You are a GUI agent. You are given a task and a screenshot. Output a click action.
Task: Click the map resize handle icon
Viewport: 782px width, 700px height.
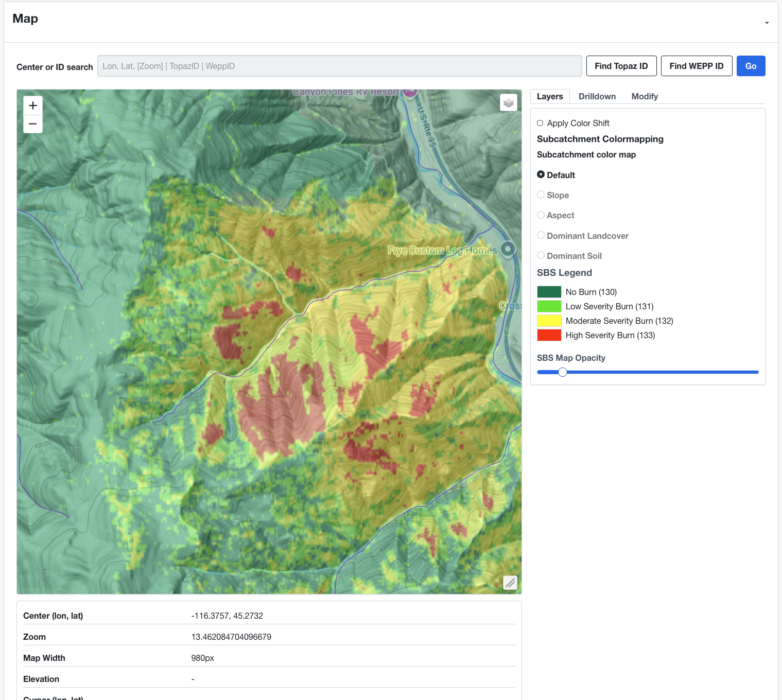coord(510,583)
